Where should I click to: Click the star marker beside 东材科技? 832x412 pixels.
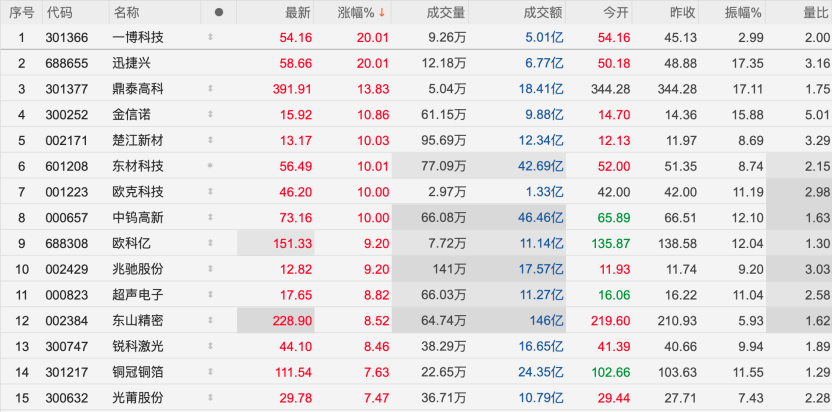coord(210,166)
